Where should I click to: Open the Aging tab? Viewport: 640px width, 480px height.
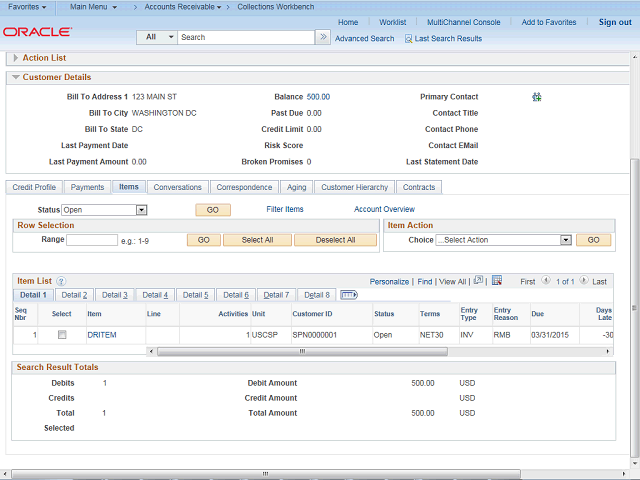[x=297, y=187]
